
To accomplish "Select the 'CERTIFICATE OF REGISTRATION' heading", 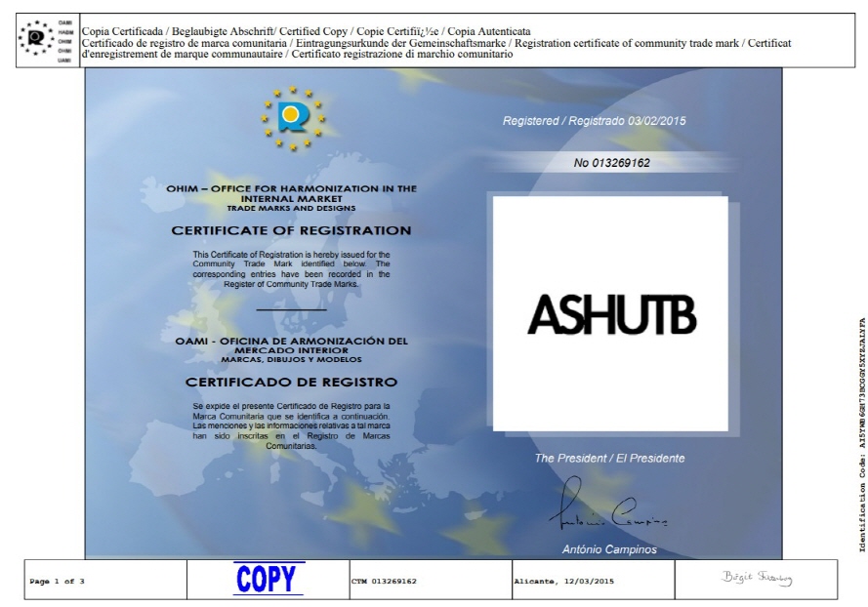I will pos(291,230).
